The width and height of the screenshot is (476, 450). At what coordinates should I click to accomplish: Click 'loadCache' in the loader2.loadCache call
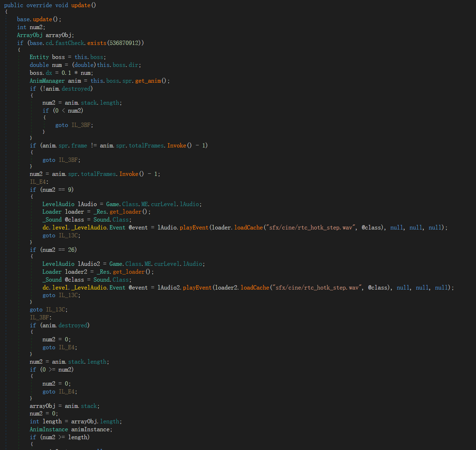coord(255,288)
